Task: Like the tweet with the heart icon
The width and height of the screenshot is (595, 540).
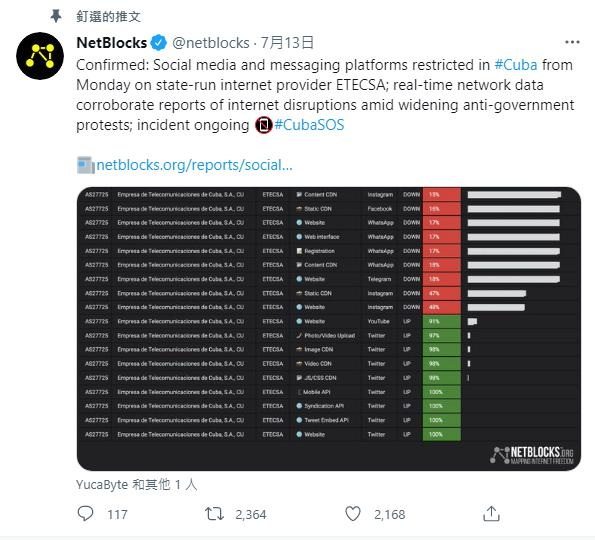Action: (353, 514)
